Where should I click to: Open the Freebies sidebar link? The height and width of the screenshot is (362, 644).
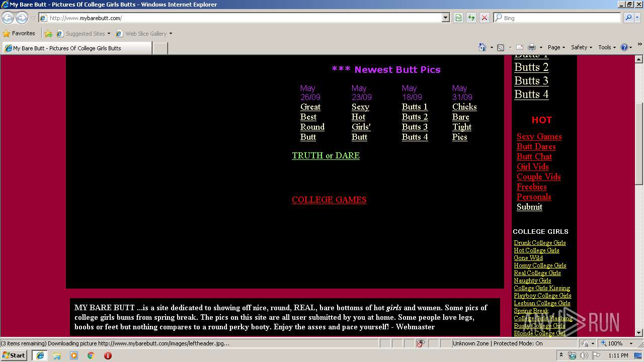[531, 187]
